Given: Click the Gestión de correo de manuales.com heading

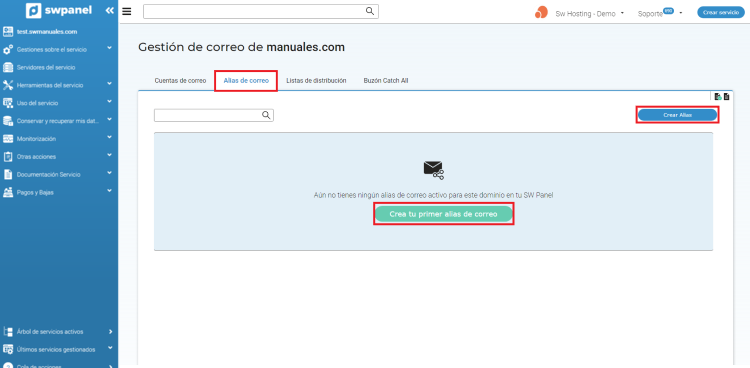Looking at the screenshot, I should [x=242, y=47].
